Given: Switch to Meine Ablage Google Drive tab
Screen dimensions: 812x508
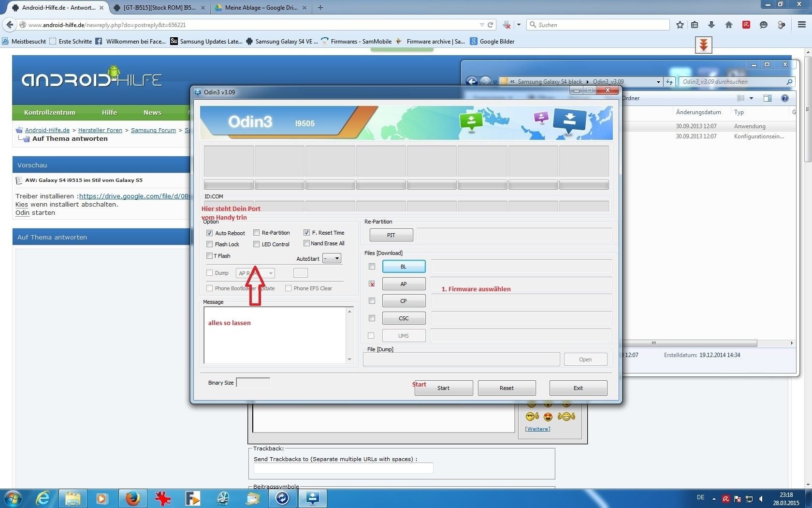Looking at the screenshot, I should pyautogui.click(x=261, y=7).
